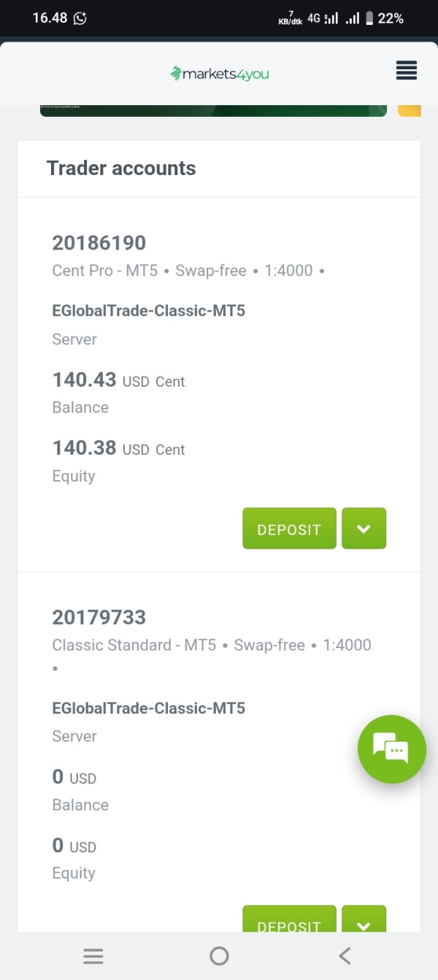Click Deposit for account 20179733

(289, 921)
